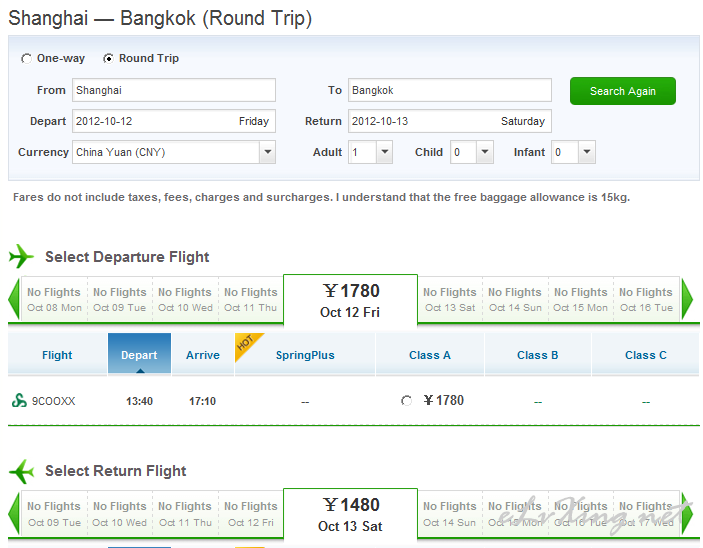The height and width of the screenshot is (548, 703).
Task: Choose the Class A ¥1780 fare radio button
Action: (406, 400)
